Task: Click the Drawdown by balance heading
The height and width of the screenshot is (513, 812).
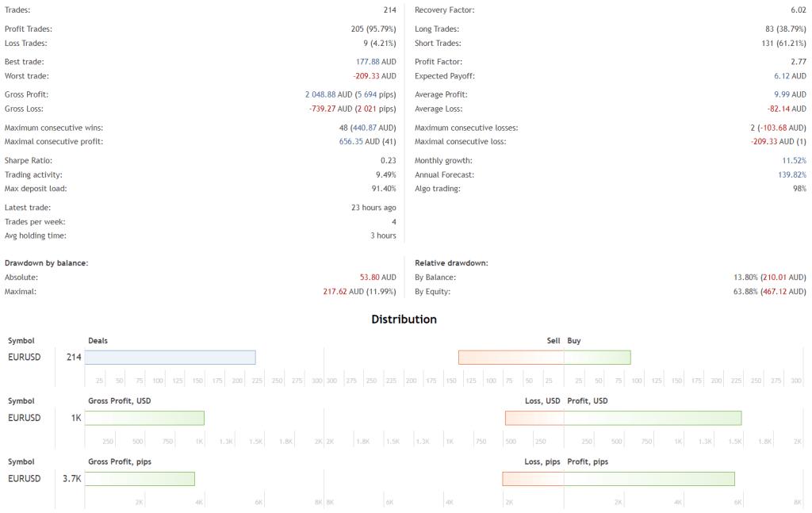Action: coord(46,262)
